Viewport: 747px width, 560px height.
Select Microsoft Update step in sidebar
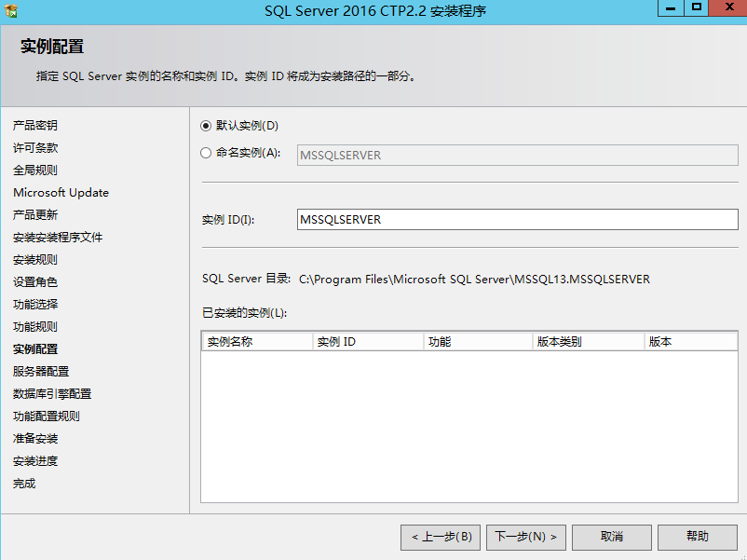tap(61, 193)
